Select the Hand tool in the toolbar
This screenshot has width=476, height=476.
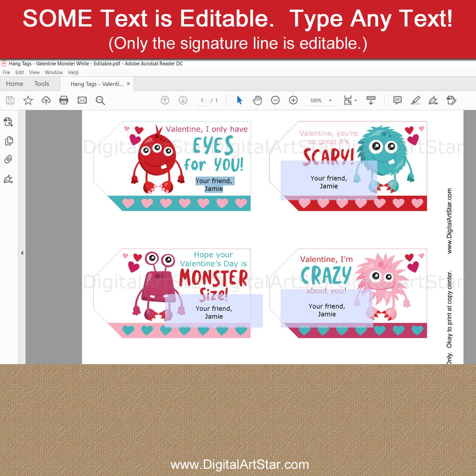(257, 100)
